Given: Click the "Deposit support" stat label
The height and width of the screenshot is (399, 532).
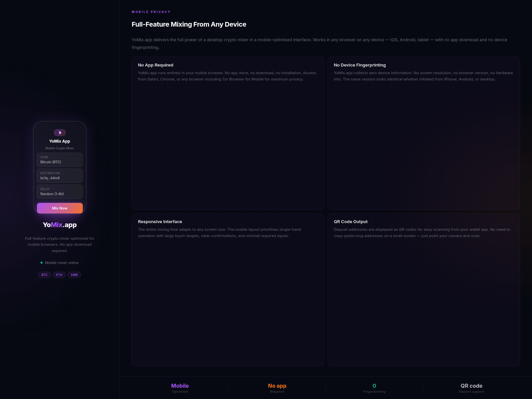Looking at the screenshot, I should pos(471,392).
